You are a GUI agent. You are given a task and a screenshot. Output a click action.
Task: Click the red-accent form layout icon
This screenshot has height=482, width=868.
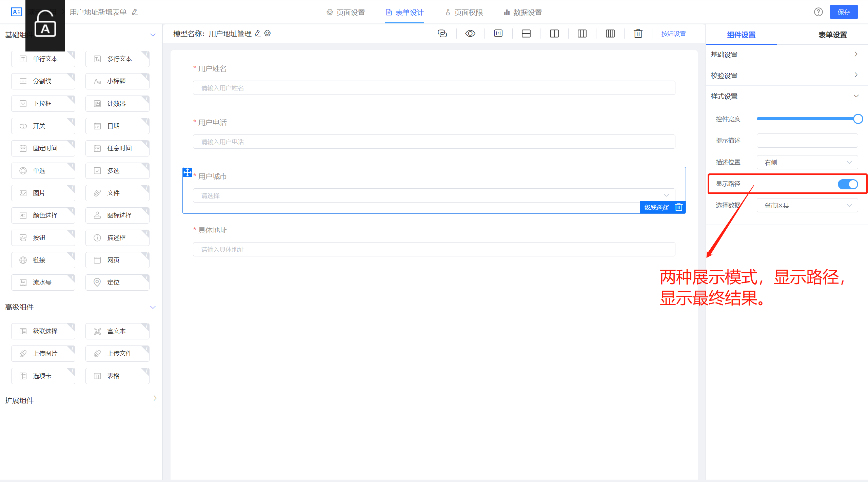[498, 33]
